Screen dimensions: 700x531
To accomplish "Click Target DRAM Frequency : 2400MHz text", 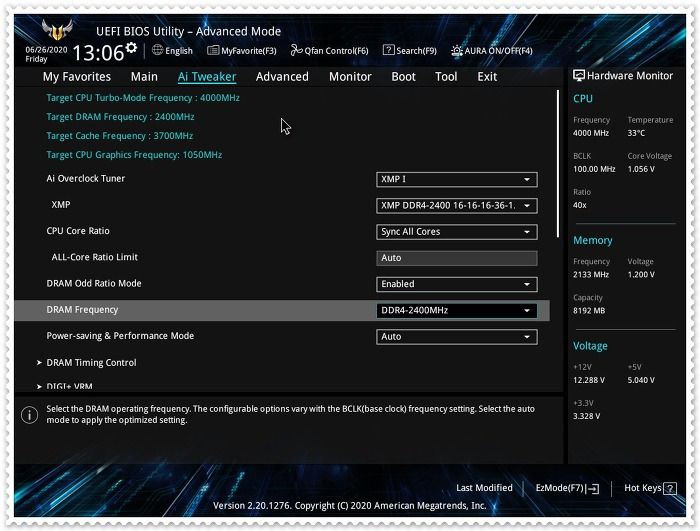I will pos(120,117).
